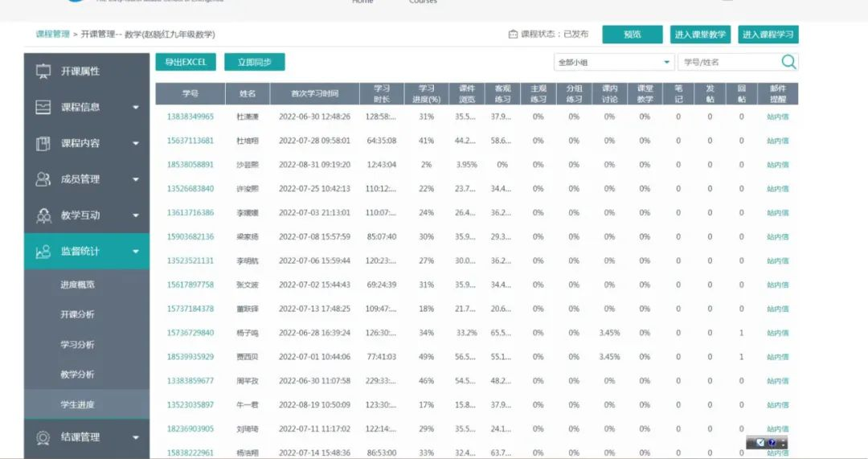Viewport: 868px width, 459px height.
Task: Expand the 课程信息 arrow
Action: point(135,108)
